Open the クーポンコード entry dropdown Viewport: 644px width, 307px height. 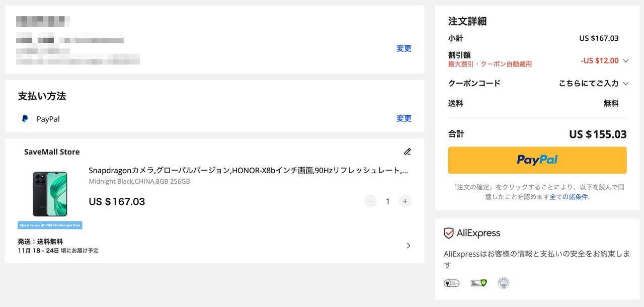click(x=625, y=84)
